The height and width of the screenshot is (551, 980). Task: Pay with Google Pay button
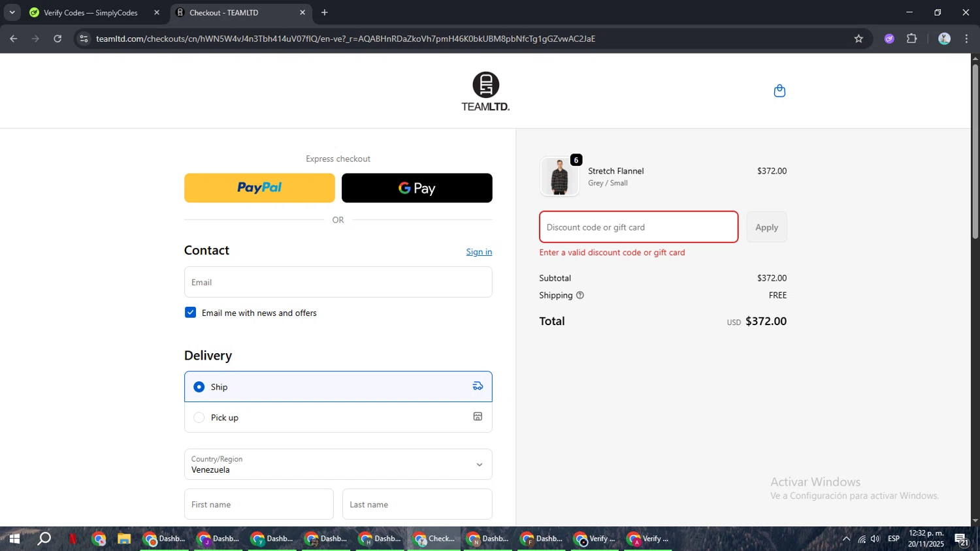(x=417, y=188)
